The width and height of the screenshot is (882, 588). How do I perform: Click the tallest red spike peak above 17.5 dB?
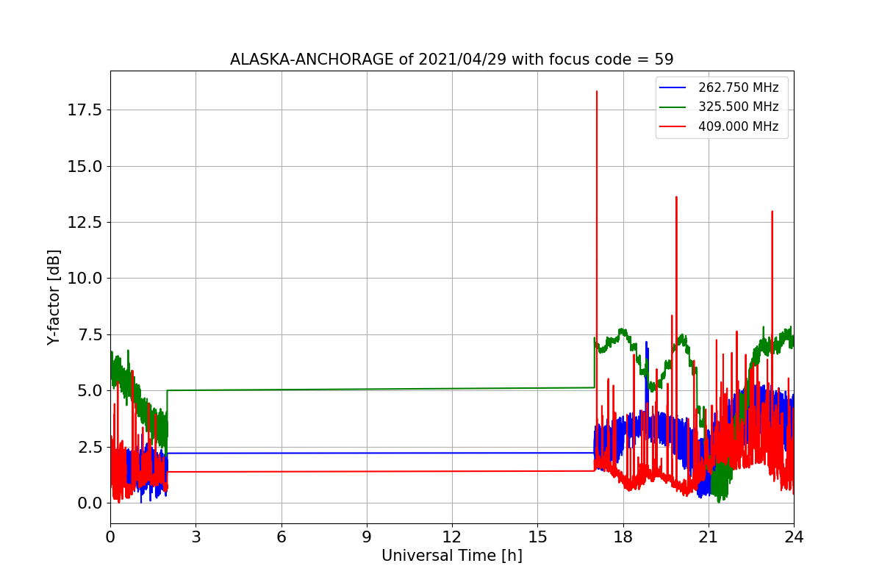coord(597,92)
